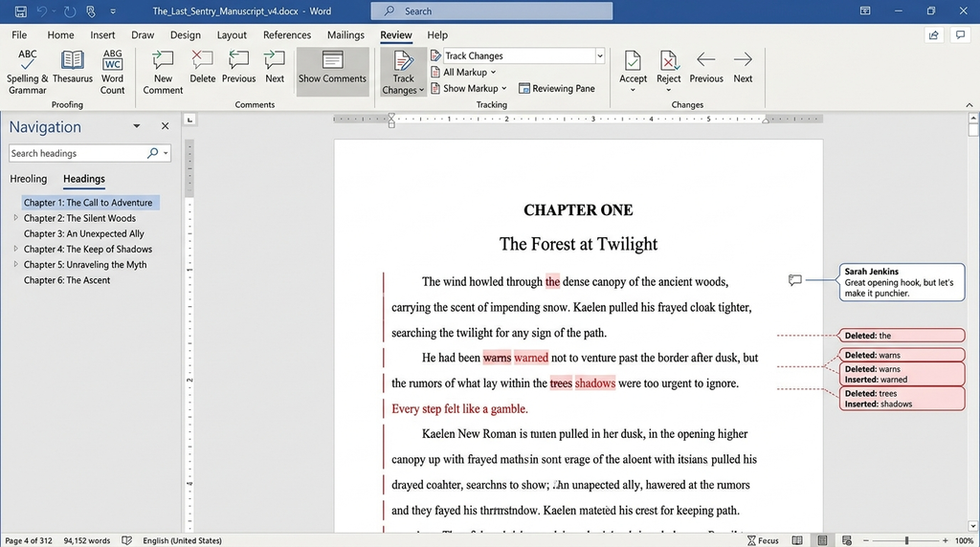Switch to the References tab

[x=287, y=35]
